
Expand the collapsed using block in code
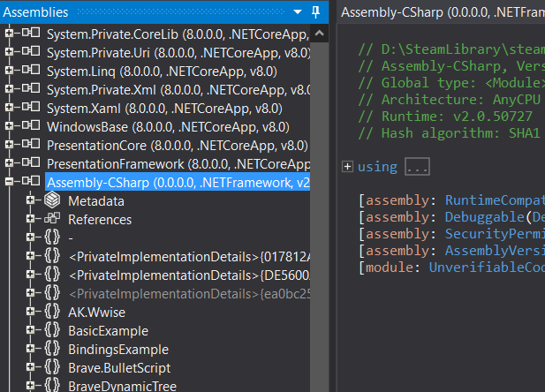[x=347, y=166]
